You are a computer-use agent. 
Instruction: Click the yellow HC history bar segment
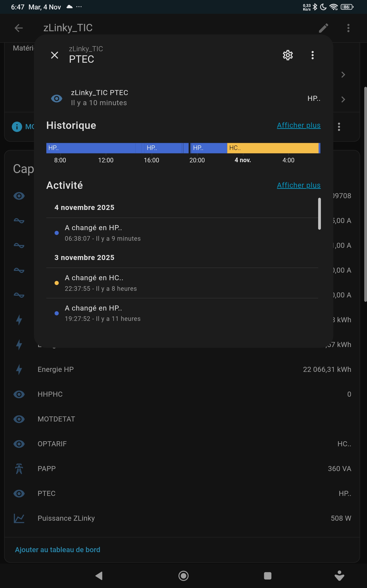click(x=272, y=148)
